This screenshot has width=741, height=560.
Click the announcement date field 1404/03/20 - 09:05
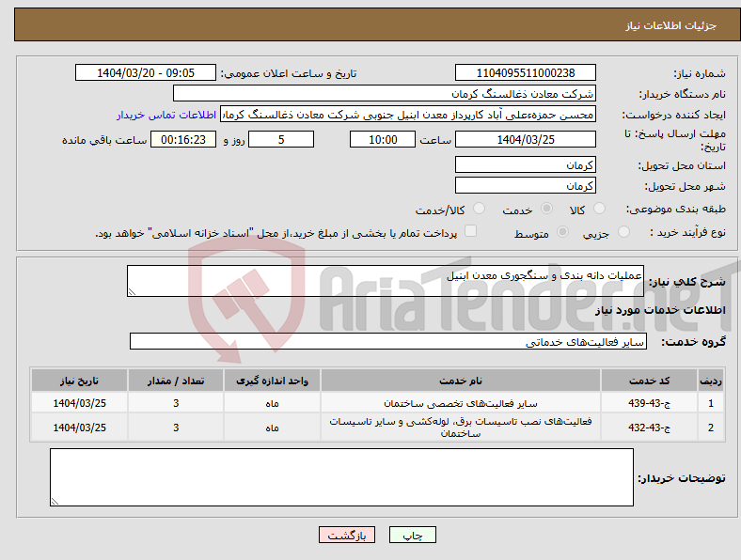pyautogui.click(x=146, y=72)
